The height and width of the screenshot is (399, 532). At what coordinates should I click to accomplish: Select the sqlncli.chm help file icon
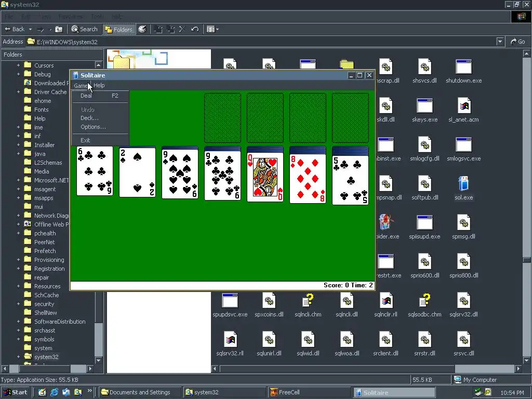(x=308, y=301)
